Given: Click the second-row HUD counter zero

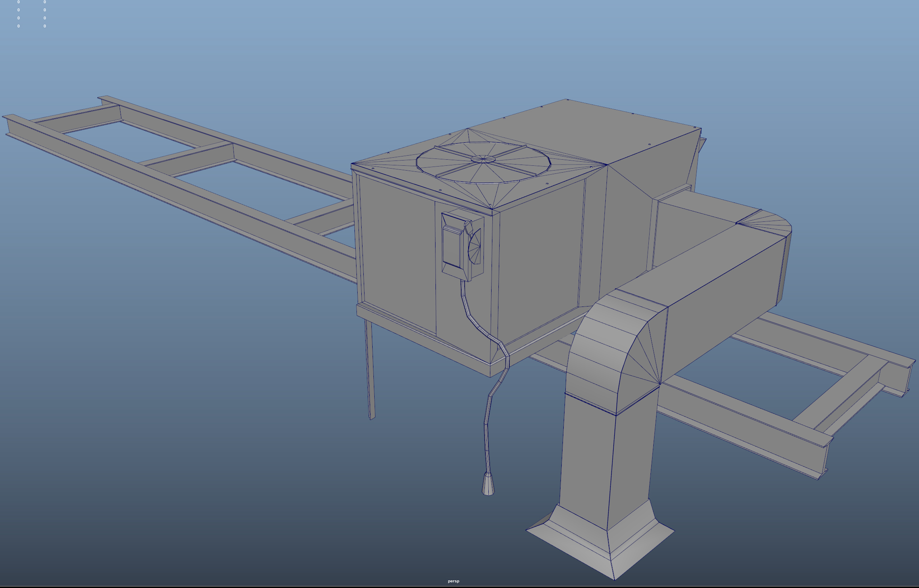Looking at the screenshot, I should 18,9.
